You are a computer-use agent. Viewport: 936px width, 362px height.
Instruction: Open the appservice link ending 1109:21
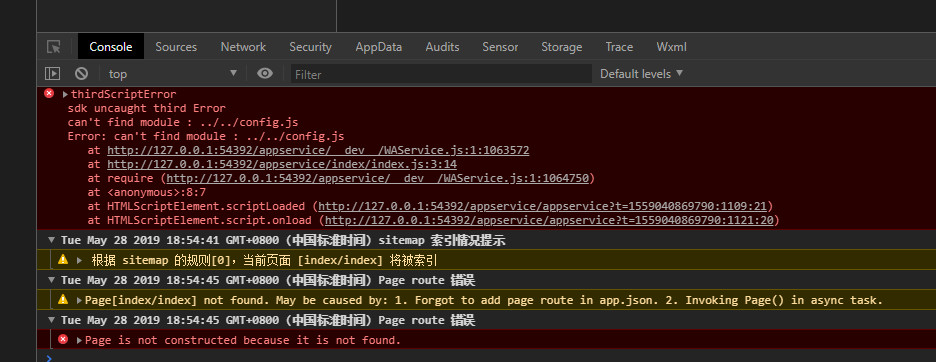[543, 206]
